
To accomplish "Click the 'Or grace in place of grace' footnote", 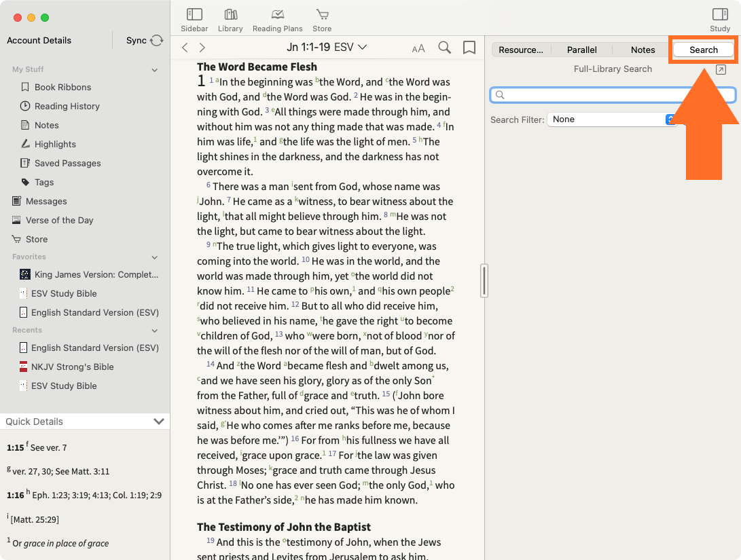I will point(60,544).
